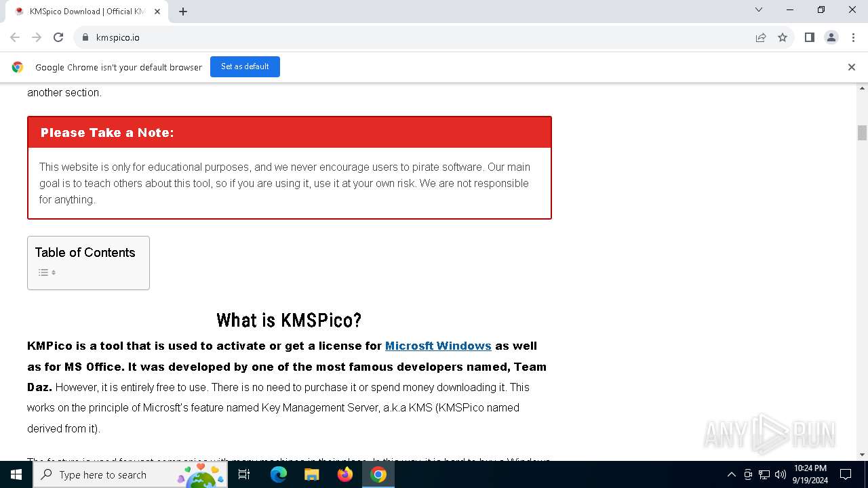Open the volume tray icon

click(781, 474)
